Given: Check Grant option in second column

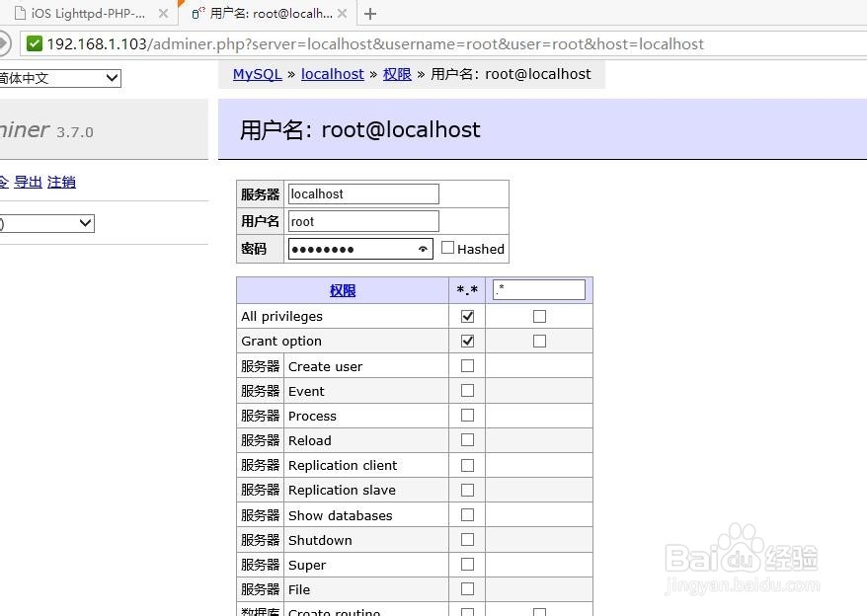Looking at the screenshot, I should pyautogui.click(x=539, y=342).
